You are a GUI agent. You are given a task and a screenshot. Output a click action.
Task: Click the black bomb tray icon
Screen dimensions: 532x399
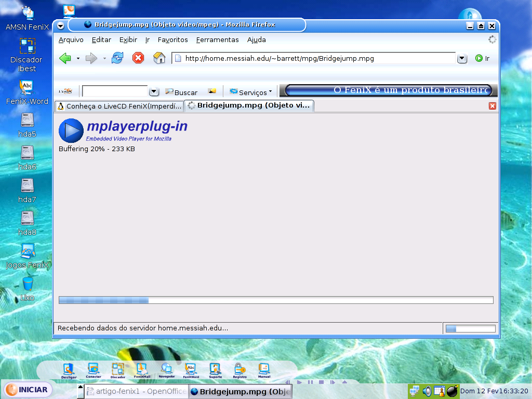coord(452,391)
